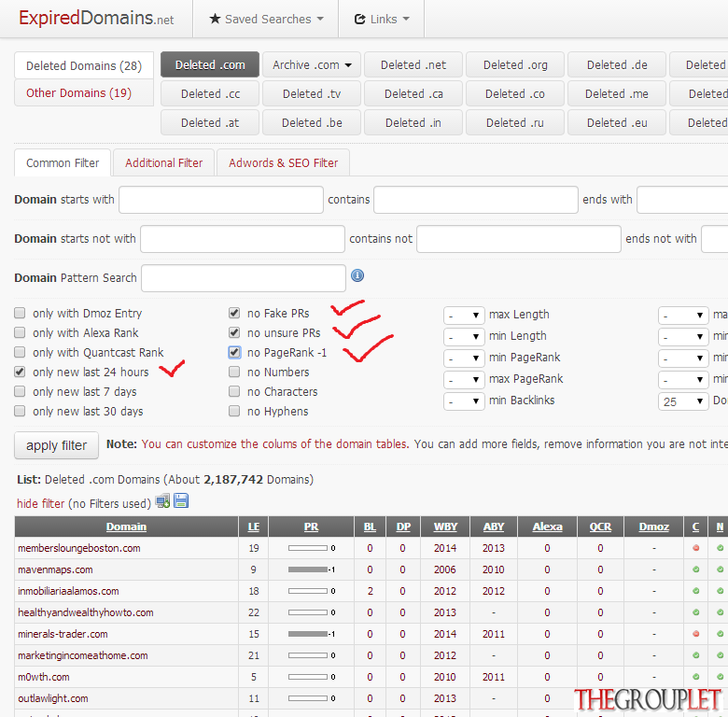Open the dropdown showing 25
Image resolution: width=728 pixels, height=717 pixels.
(x=683, y=401)
